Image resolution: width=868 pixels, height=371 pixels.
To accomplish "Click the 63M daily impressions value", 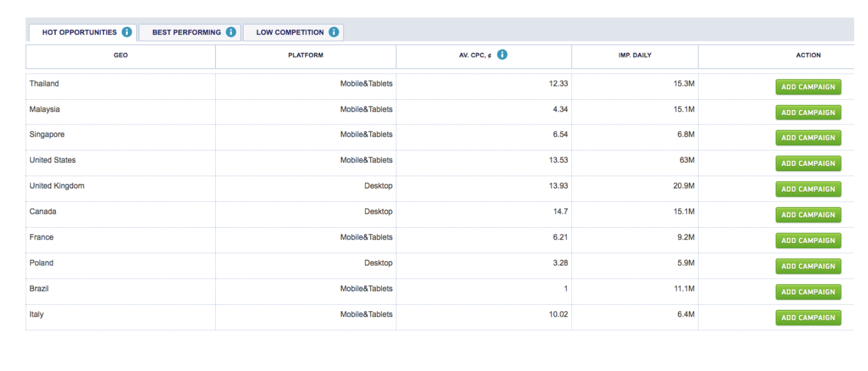I will pos(687,160).
